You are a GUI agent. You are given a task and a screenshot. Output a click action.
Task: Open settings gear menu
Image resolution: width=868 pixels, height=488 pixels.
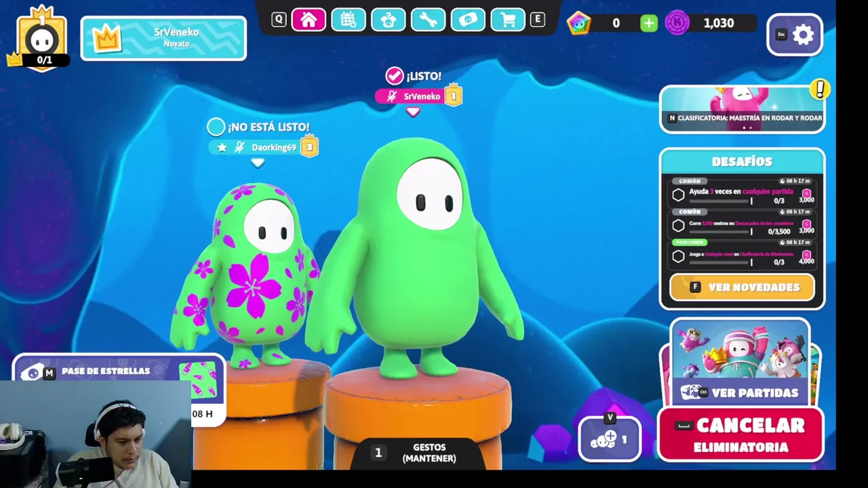(795, 35)
